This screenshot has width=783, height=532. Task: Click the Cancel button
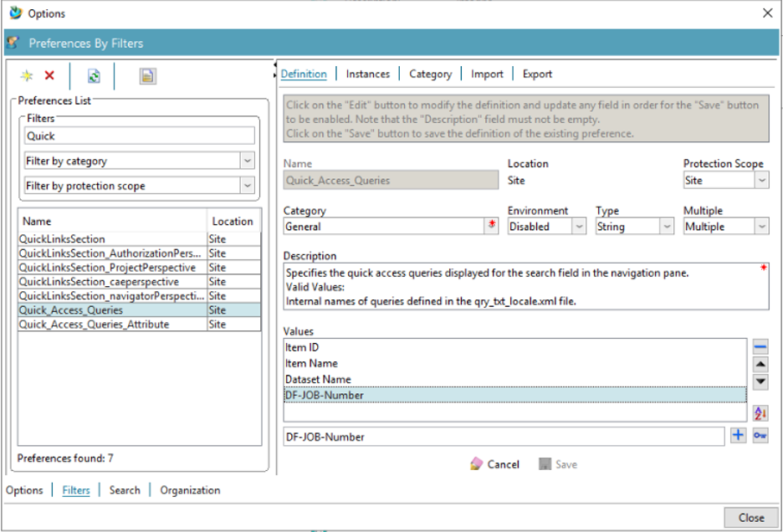pyautogui.click(x=495, y=464)
